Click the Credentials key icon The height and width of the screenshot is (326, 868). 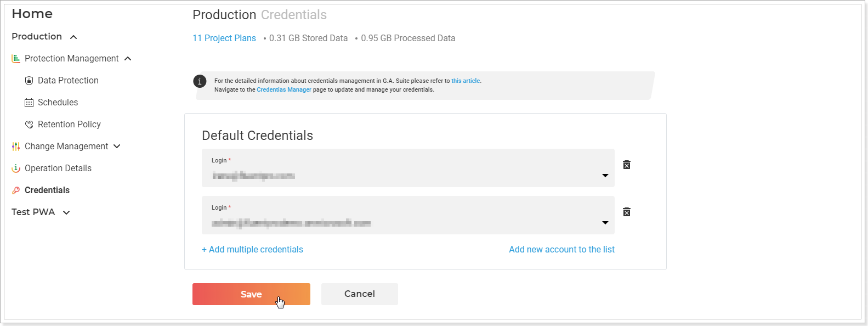pyautogui.click(x=16, y=190)
